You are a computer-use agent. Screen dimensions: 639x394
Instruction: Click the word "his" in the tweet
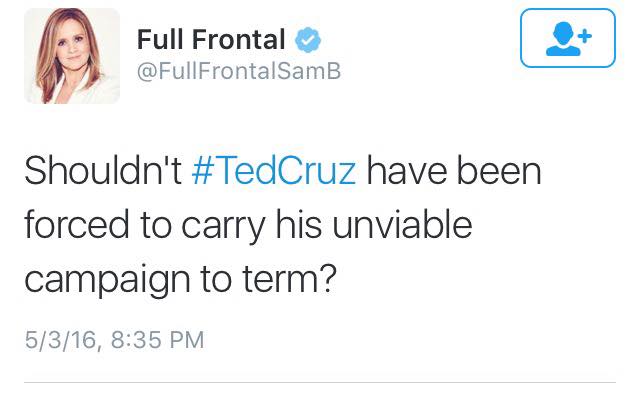(x=299, y=225)
